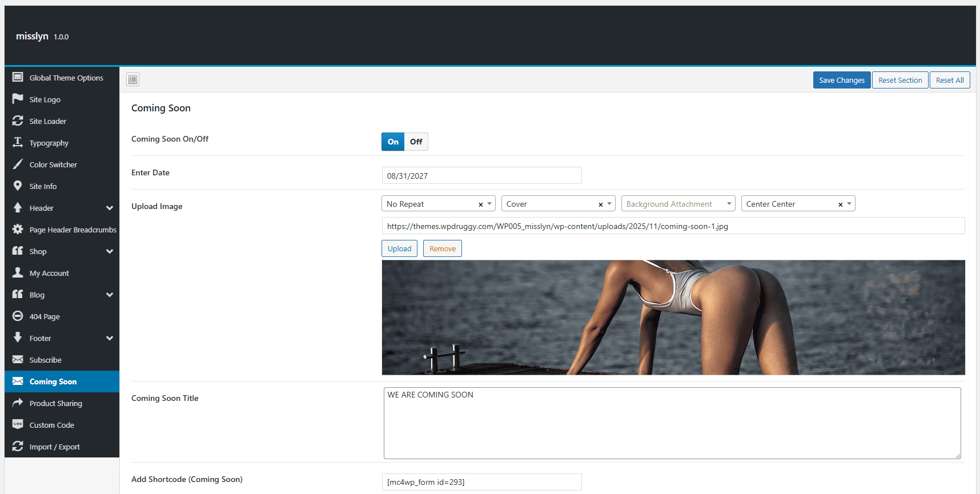The image size is (980, 494).
Task: Expand the Shop submenu chevron
Action: pyautogui.click(x=110, y=251)
